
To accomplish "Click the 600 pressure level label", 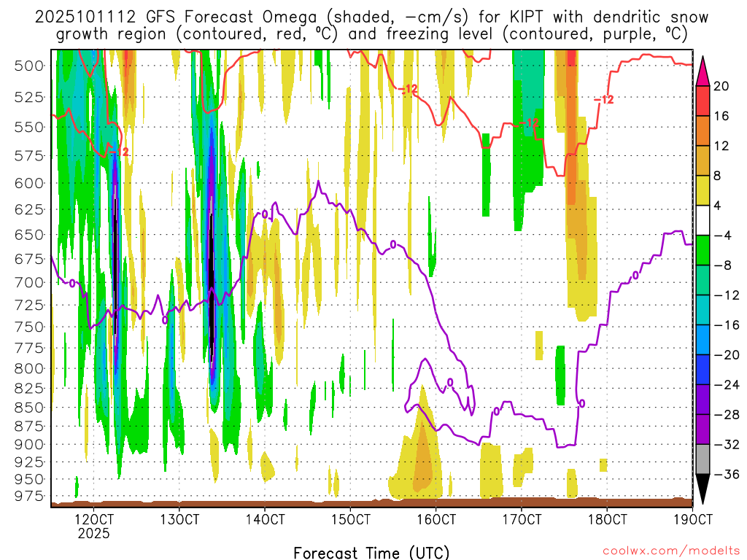I will pyautogui.click(x=29, y=183).
